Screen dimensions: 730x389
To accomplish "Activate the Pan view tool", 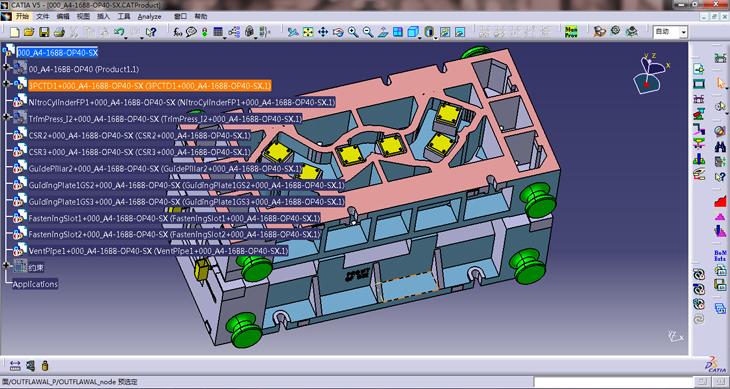I will (x=323, y=32).
